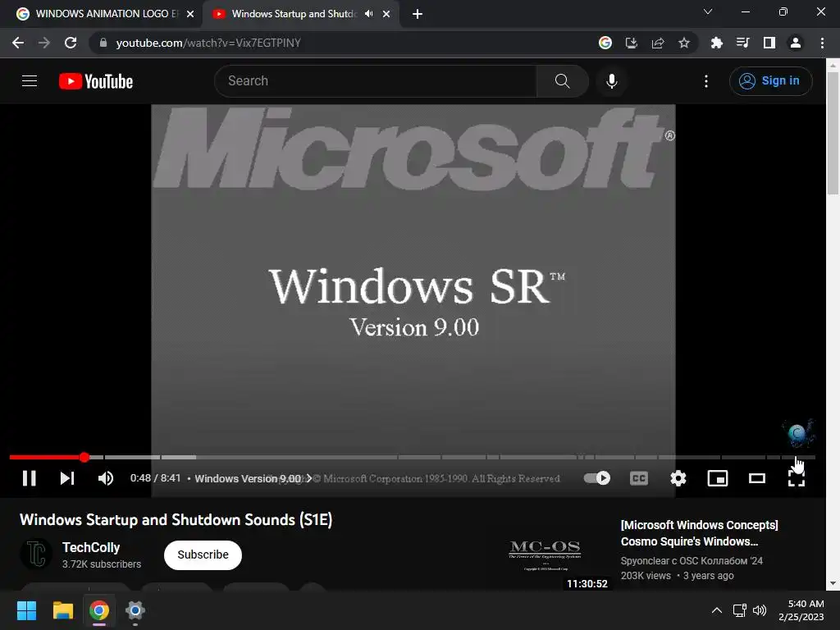Viewport: 840px width, 630px height.
Task: Open the YouTube guide hamburger menu
Action: pyautogui.click(x=30, y=81)
